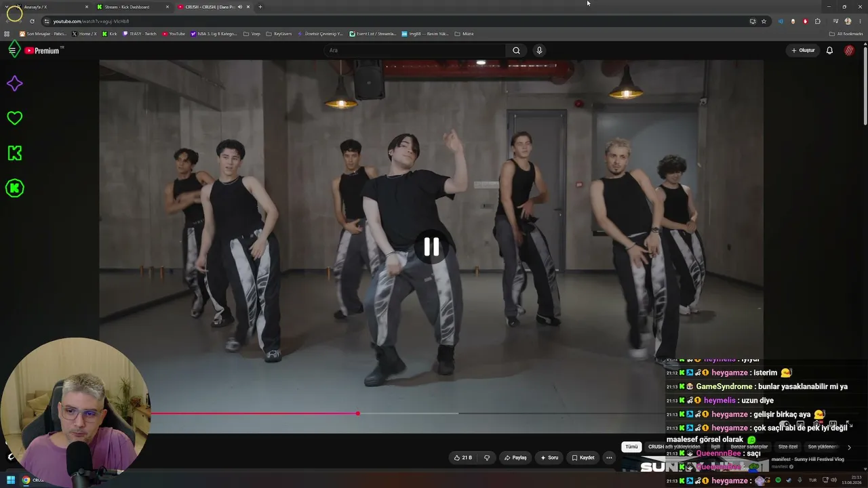Like the video showing 21 B

coord(463,457)
